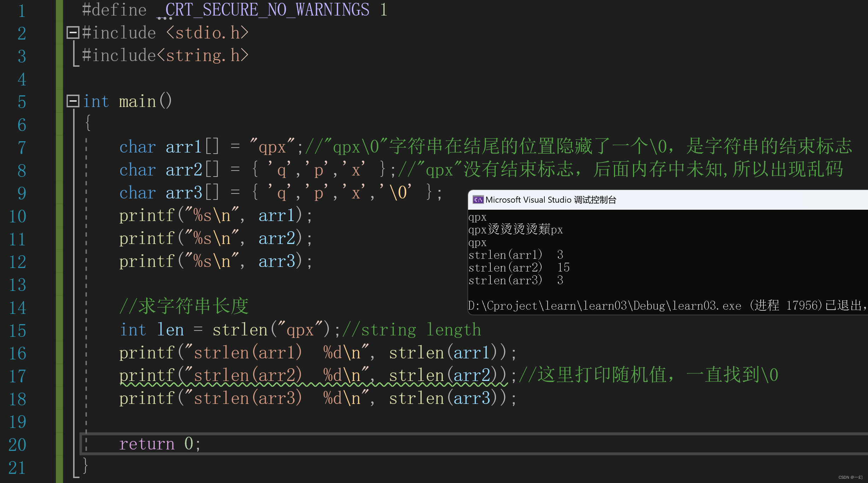Select the Microsoft Visual Studio console title bar
868x483 pixels.
pyautogui.click(x=636, y=200)
